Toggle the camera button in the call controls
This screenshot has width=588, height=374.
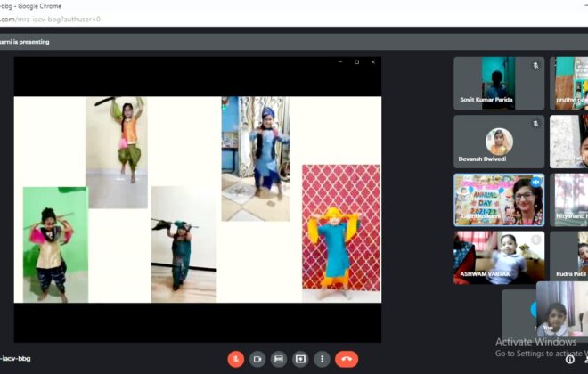point(257,359)
